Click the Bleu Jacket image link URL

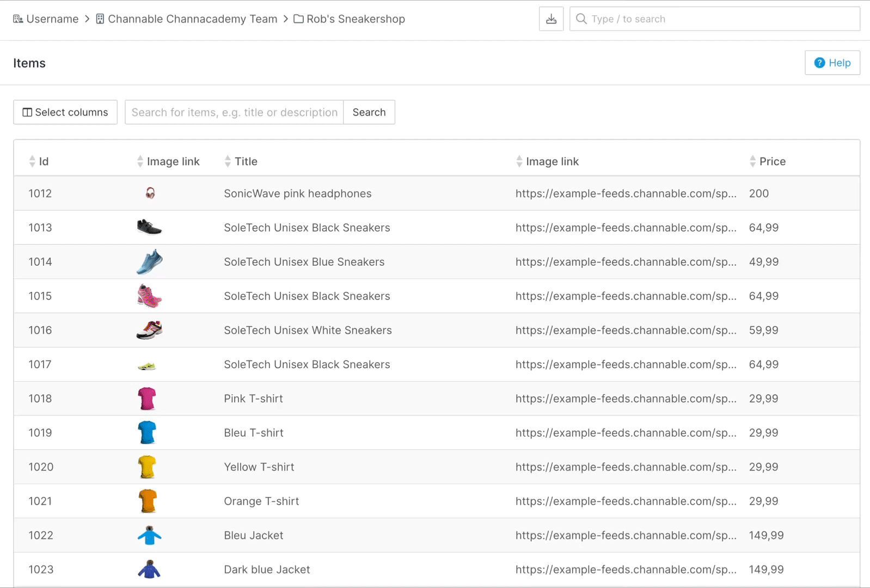(x=626, y=536)
